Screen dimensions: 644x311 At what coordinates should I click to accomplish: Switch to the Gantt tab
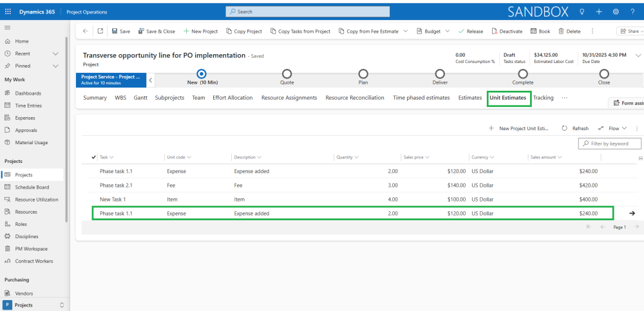point(140,98)
